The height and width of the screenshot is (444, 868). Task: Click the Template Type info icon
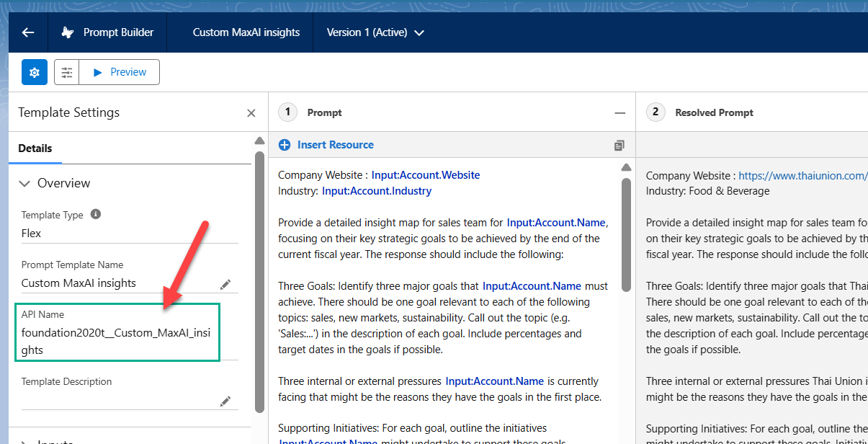point(96,215)
